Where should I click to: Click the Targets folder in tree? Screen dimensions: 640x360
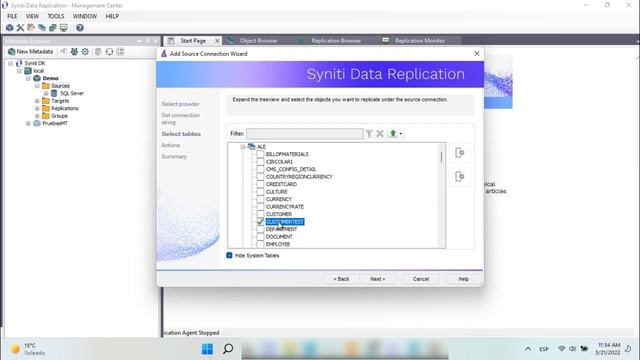tap(56, 101)
